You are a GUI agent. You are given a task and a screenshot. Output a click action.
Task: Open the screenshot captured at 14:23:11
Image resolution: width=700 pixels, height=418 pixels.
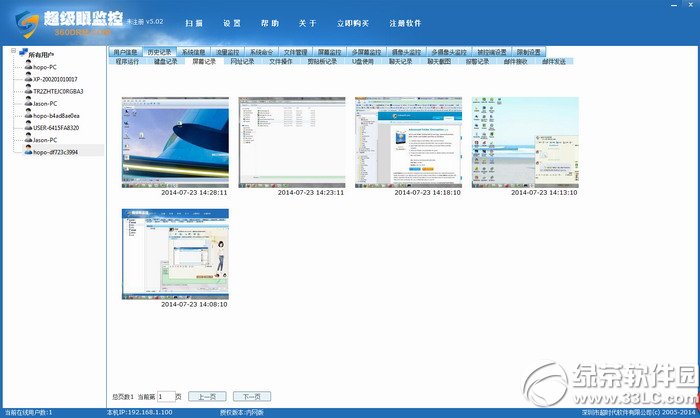coord(292,142)
